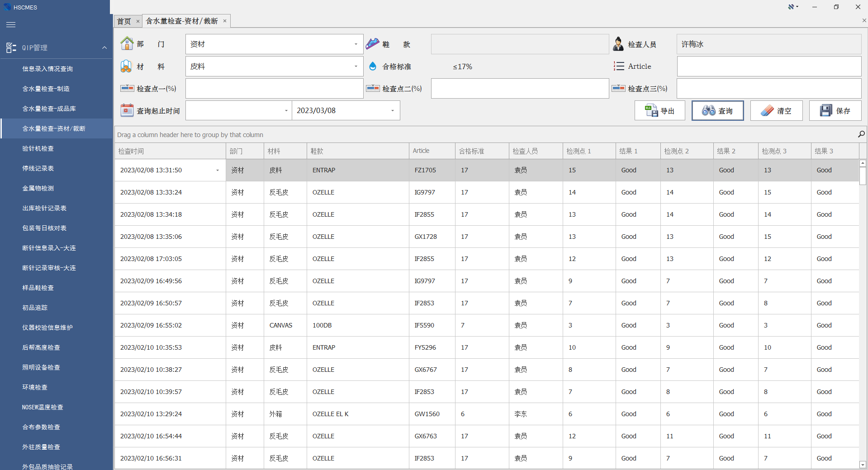Close the 含水量检查-资材/裁断 tab
This screenshot has width=868, height=470.
[x=224, y=21]
